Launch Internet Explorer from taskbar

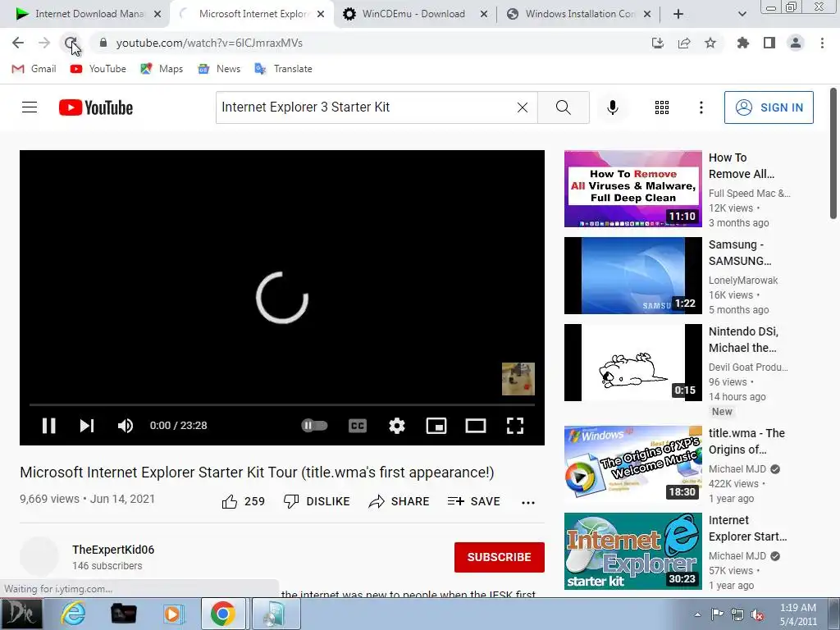(x=72, y=614)
